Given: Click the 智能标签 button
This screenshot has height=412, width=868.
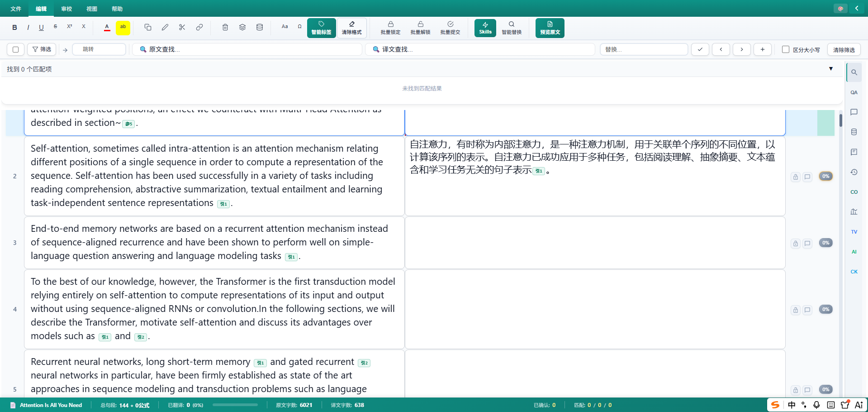Looking at the screenshot, I should pos(322,28).
